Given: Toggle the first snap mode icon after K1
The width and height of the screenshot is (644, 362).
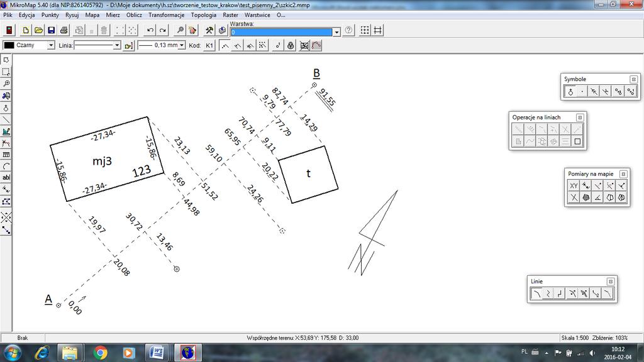Looking at the screenshot, I should click(225, 45).
